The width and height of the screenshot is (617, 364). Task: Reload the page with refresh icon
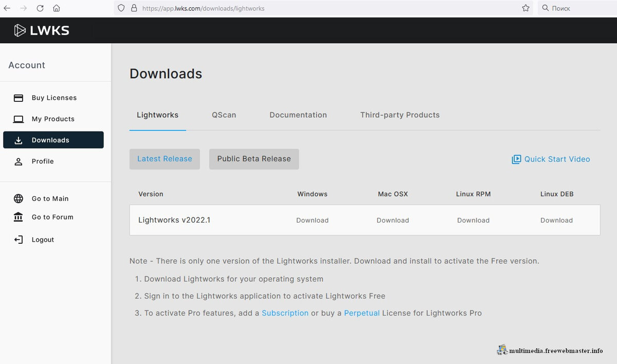tap(40, 8)
